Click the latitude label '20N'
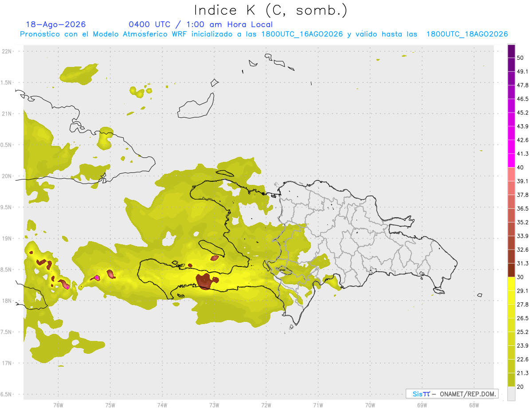The height and width of the screenshot is (411, 532). tap(7, 176)
